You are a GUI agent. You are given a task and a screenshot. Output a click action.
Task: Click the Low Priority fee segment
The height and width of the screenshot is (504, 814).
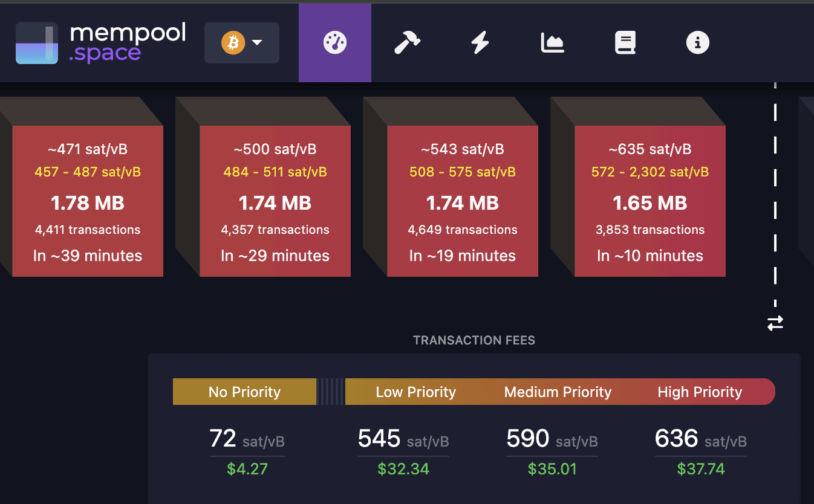[x=416, y=392]
